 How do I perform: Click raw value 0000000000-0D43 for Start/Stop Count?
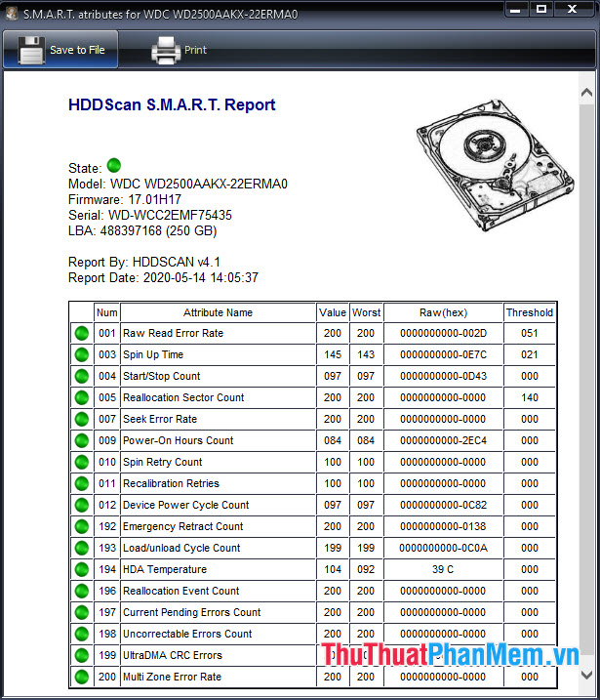coord(444,376)
